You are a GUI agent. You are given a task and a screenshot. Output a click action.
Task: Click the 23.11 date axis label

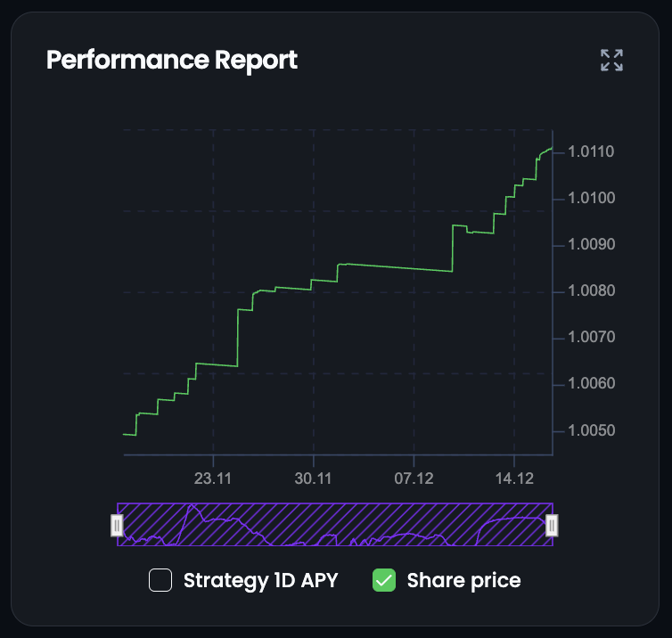(213, 478)
